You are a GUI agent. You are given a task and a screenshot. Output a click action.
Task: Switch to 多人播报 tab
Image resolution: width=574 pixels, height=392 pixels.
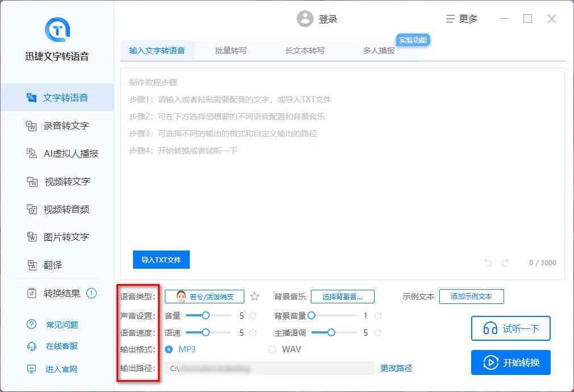coord(378,51)
